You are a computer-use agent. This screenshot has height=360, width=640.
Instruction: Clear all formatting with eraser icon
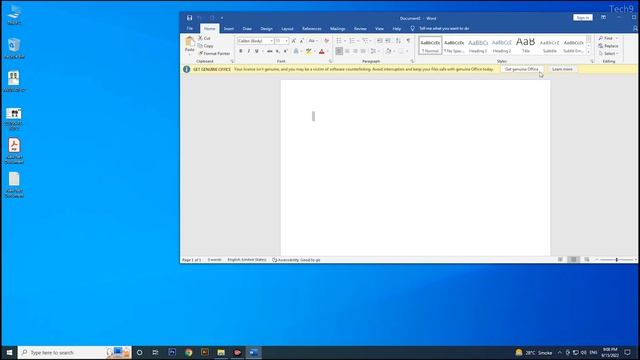point(327,41)
